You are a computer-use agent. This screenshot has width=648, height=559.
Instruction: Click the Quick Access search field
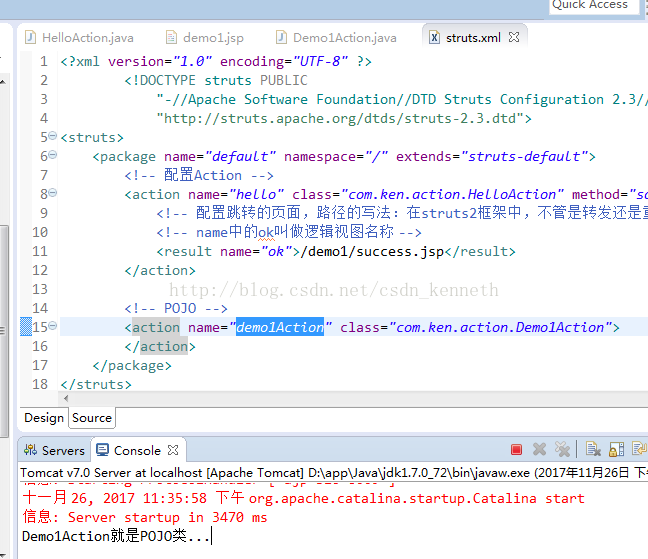click(594, 5)
